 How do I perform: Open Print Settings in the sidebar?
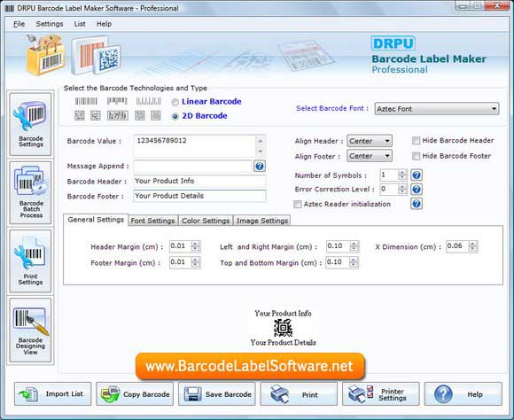pos(30,261)
